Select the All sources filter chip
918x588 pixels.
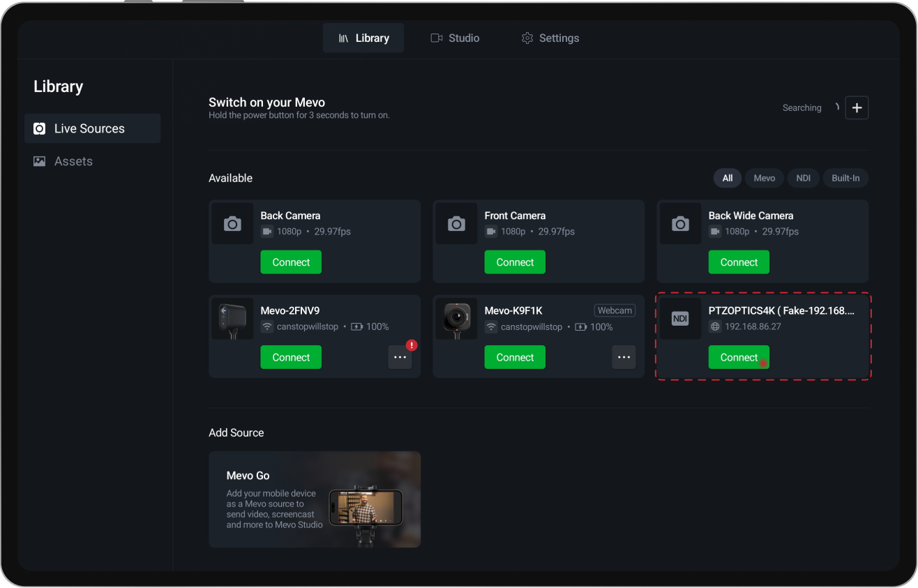(x=727, y=178)
